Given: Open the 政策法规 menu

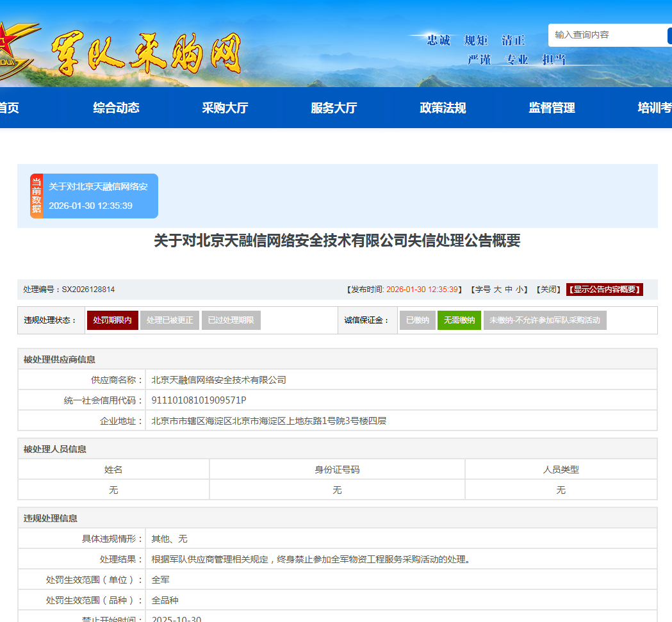Looking at the screenshot, I should [x=441, y=108].
